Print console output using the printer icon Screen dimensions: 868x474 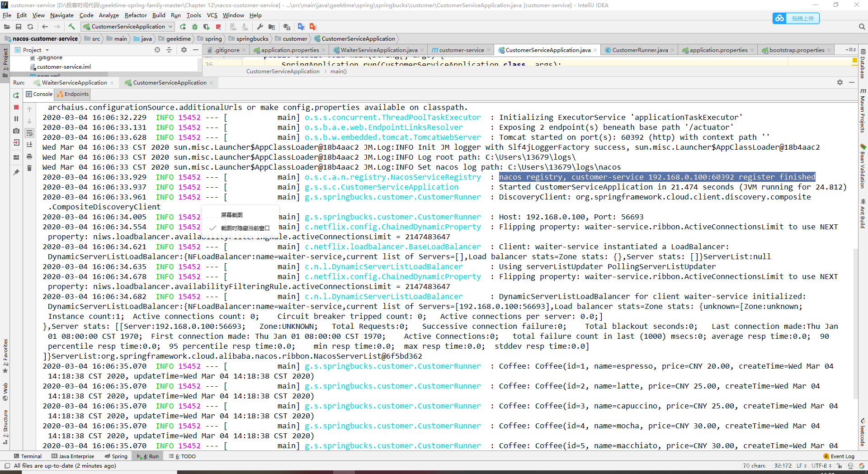coord(29,156)
